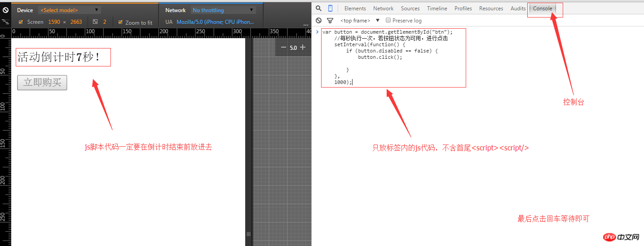Screen dimensions: 644x246
Task: Enable the Preserve log checkbox
Action: tap(388, 20)
